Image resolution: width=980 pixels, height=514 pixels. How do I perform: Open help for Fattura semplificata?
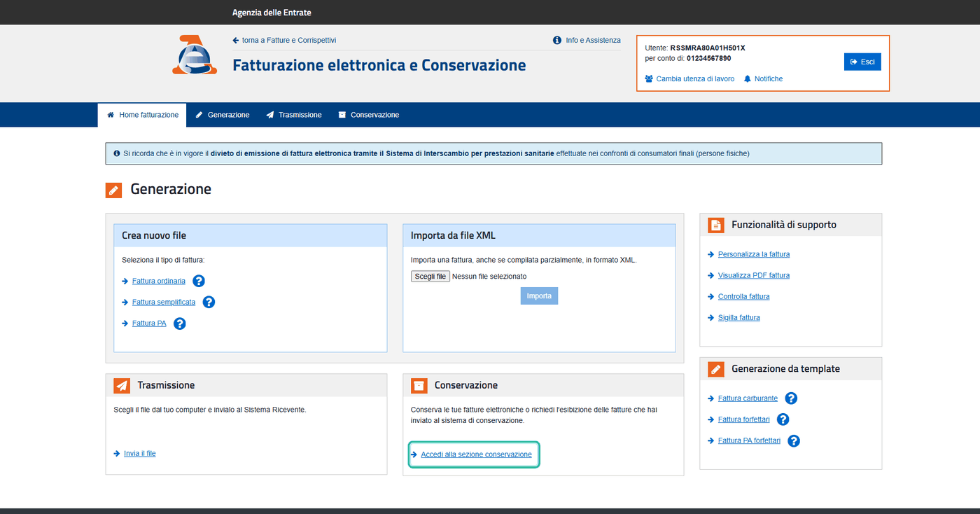209,302
